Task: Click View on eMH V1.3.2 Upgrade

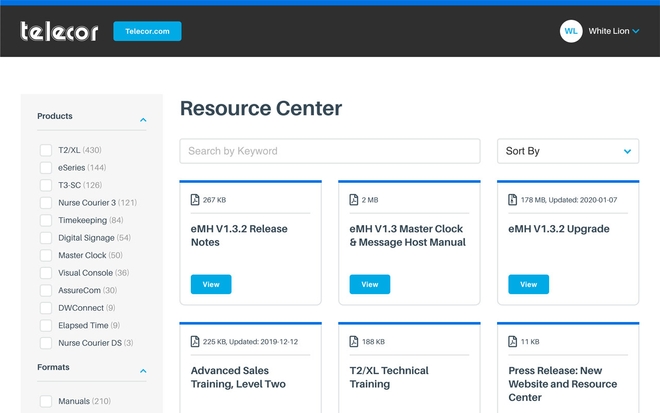Action: click(x=528, y=284)
